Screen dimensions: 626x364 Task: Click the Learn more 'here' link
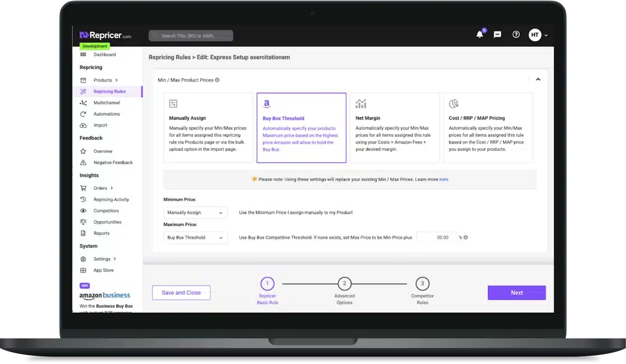(444, 179)
